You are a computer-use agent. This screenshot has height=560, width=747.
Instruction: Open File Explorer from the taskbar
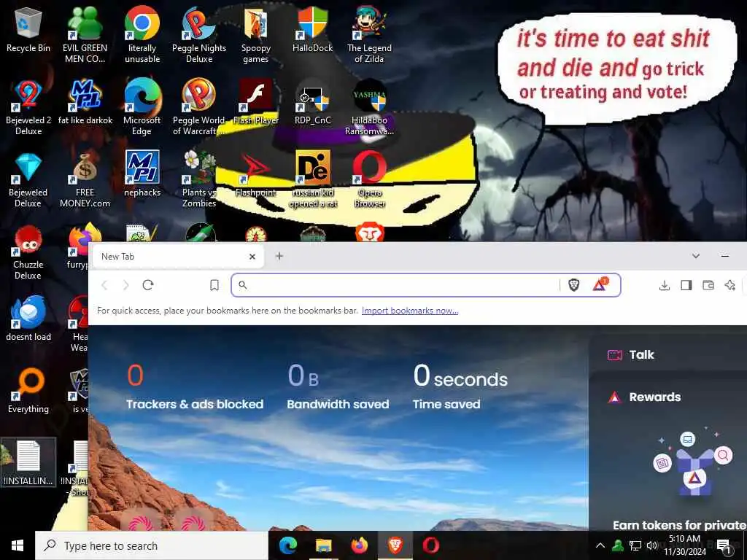(323, 545)
